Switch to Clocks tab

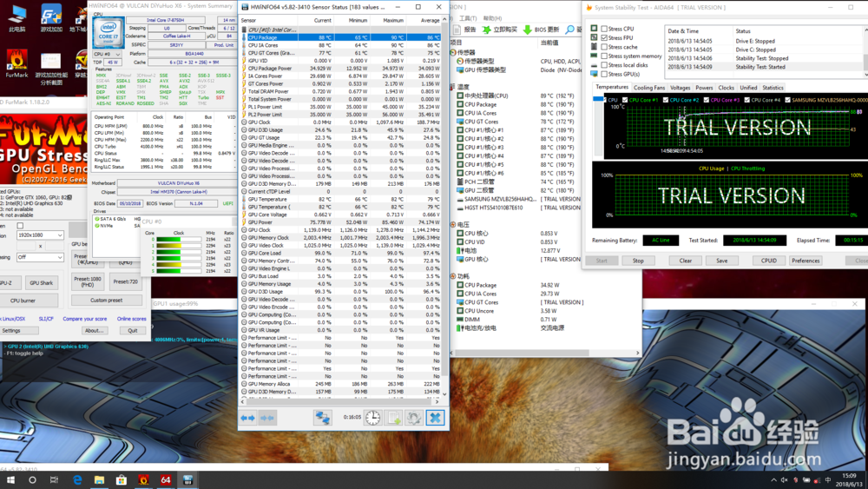[726, 88]
